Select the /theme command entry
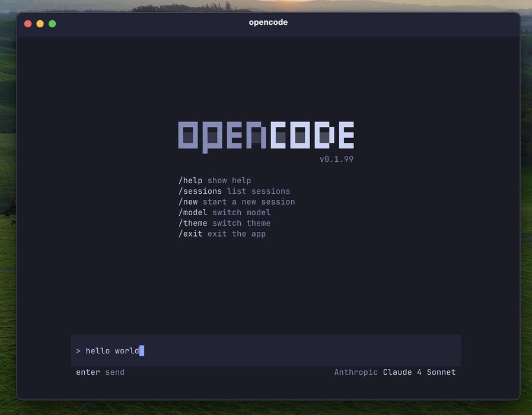 point(193,223)
